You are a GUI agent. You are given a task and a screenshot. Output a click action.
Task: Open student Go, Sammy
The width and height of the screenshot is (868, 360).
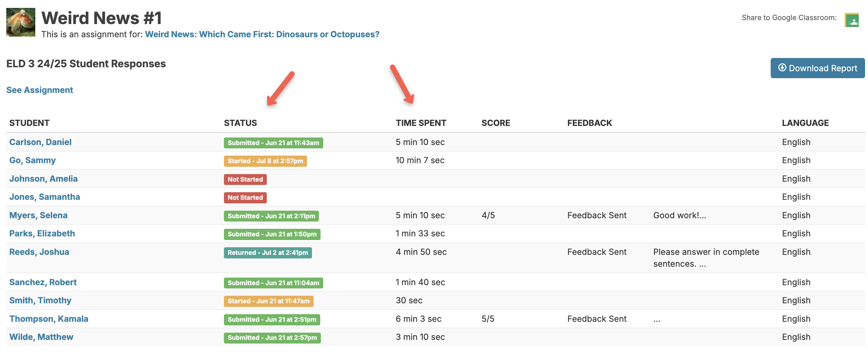[x=32, y=160]
